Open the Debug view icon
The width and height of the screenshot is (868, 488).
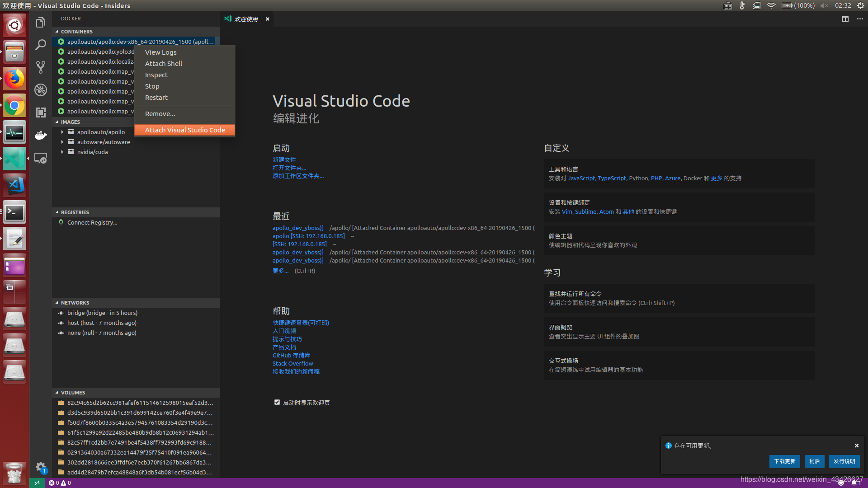tap(41, 90)
